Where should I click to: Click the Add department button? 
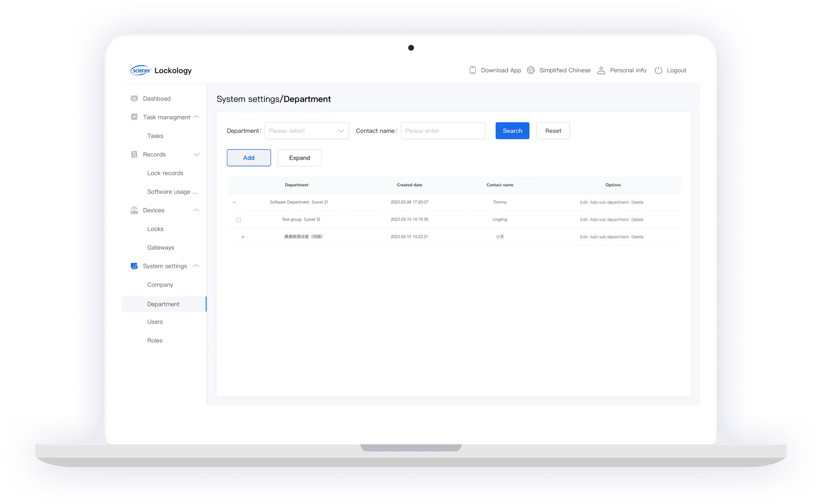249,158
